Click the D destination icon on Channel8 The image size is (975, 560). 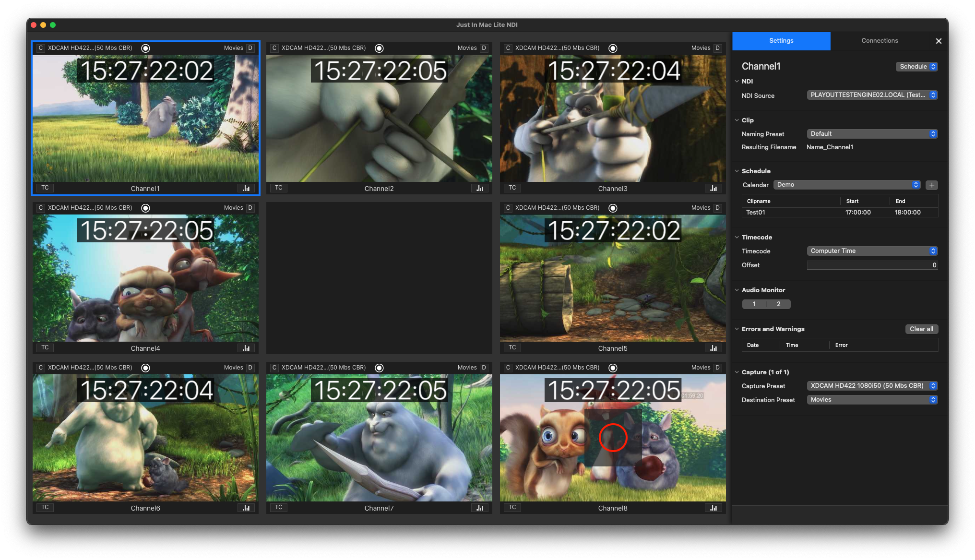coord(717,368)
